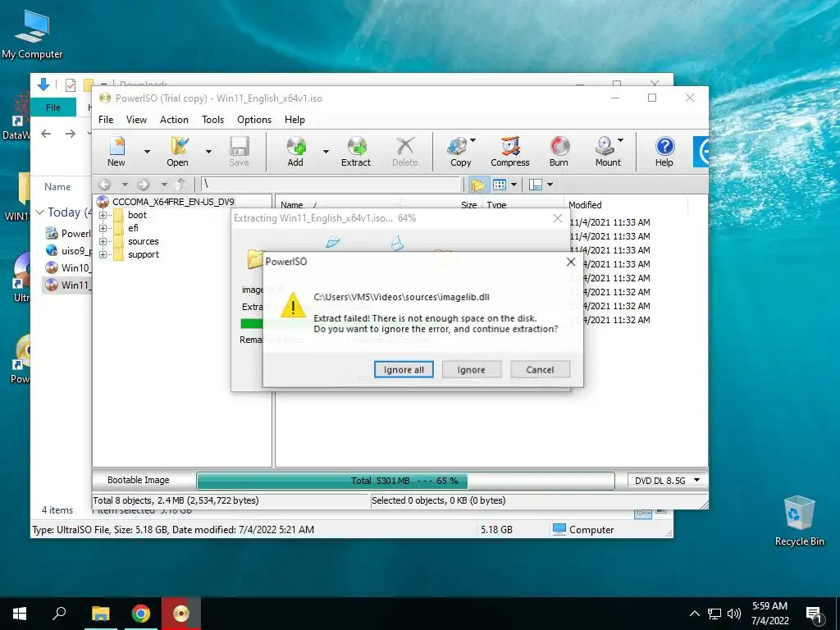The image size is (840, 630).
Task: Click the Total 5301 MB capacity bar
Action: pyautogui.click(x=405, y=481)
